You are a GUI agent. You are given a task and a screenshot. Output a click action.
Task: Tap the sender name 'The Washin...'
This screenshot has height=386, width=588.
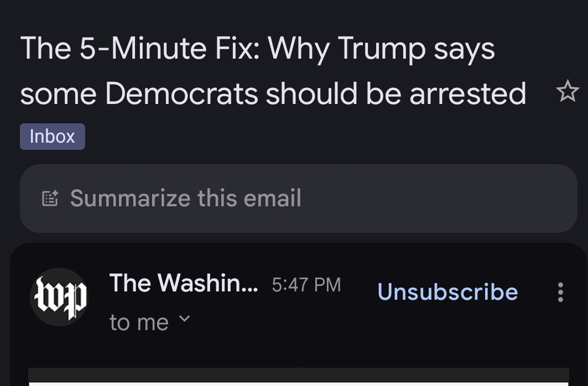[x=183, y=284]
